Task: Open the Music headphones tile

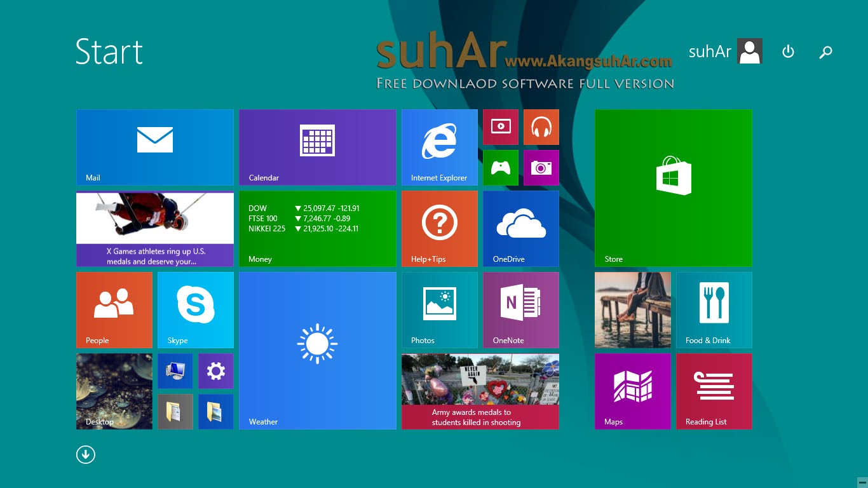Action: (x=541, y=127)
